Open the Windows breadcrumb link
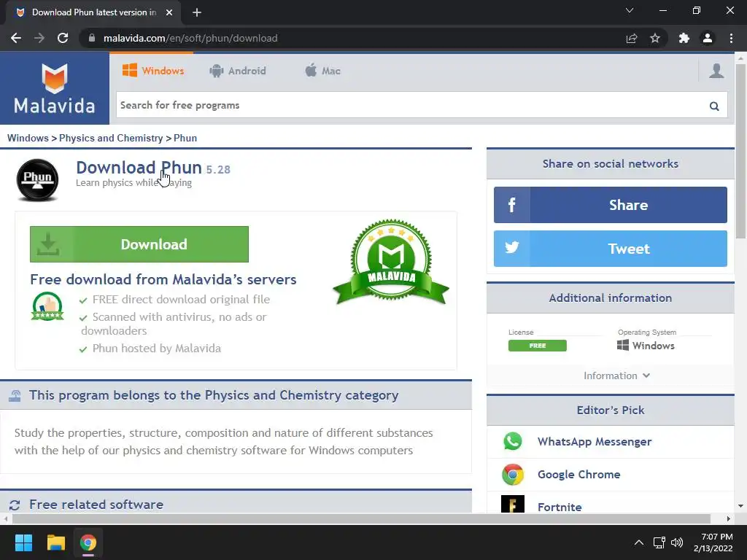 point(28,138)
